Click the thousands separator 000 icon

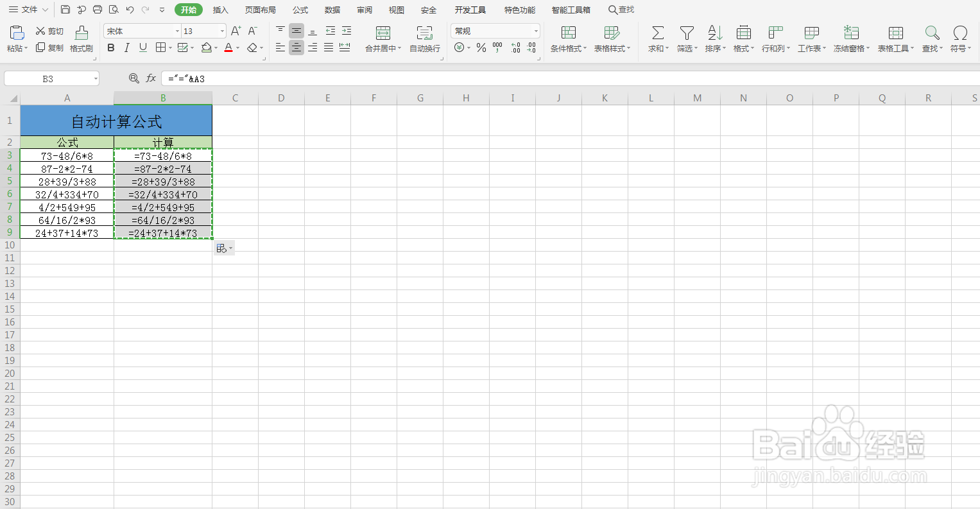tap(498, 47)
